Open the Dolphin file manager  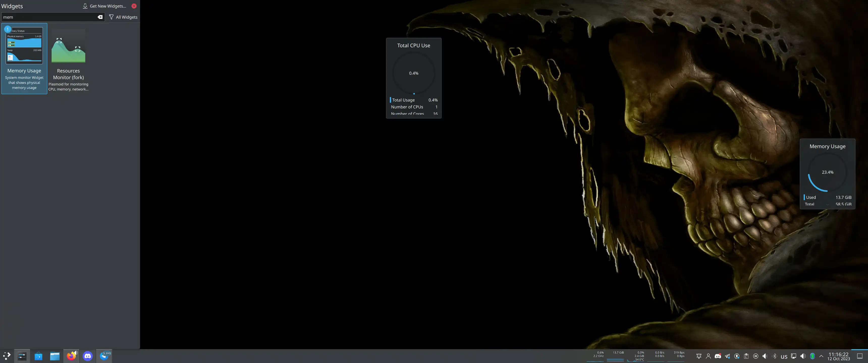pyautogui.click(x=55, y=356)
